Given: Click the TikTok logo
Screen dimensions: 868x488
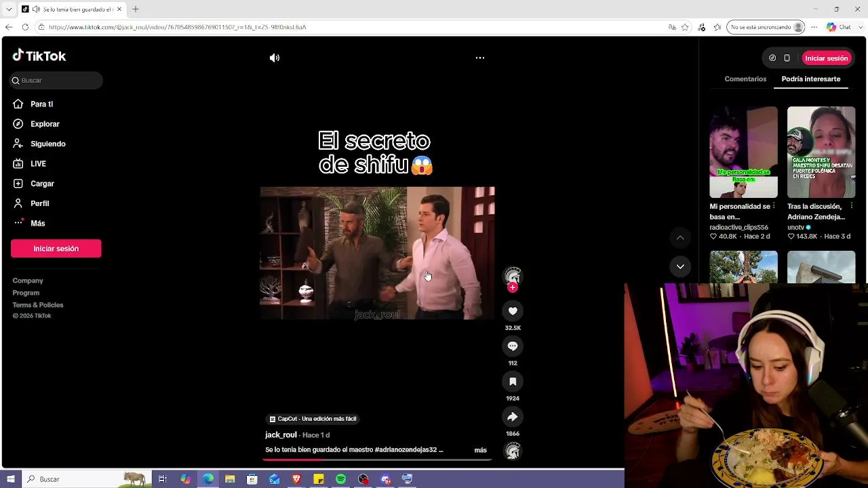Looking at the screenshot, I should [x=39, y=56].
